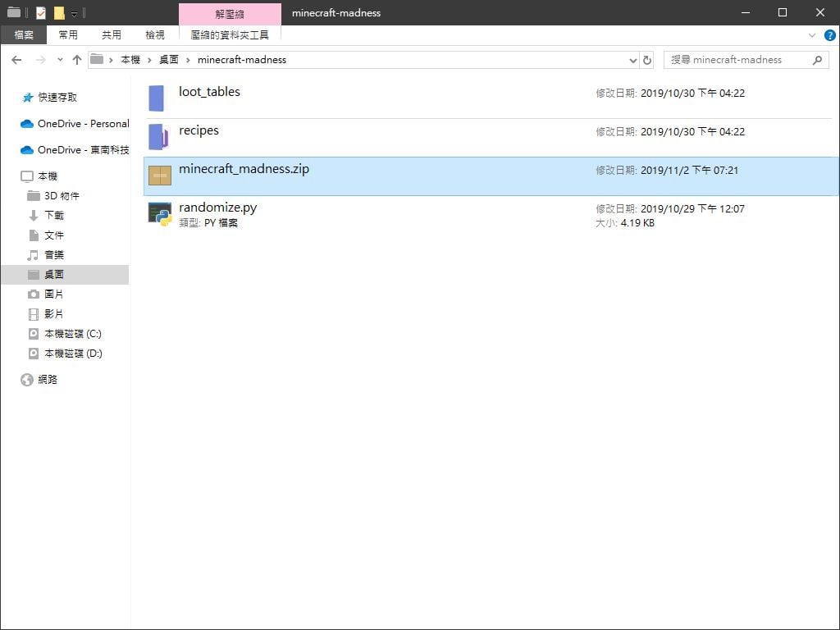Select the randomize.py Python file icon
This screenshot has width=840, height=630.
coord(160,214)
